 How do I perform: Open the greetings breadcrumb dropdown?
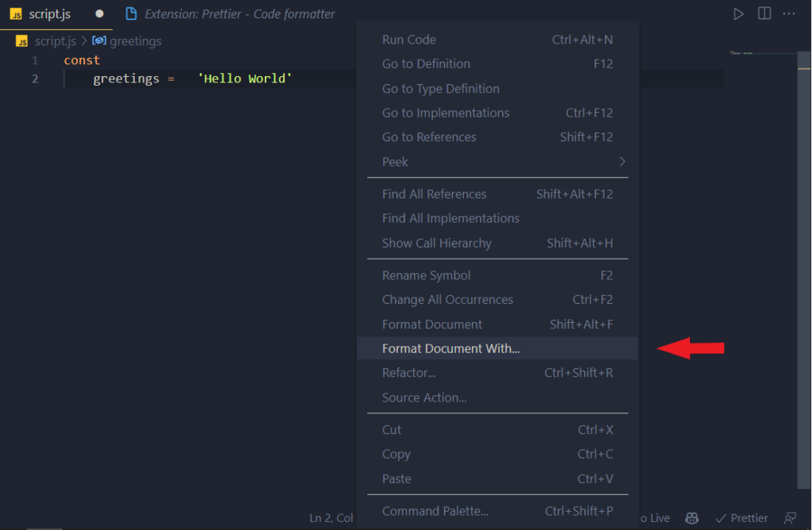click(136, 40)
